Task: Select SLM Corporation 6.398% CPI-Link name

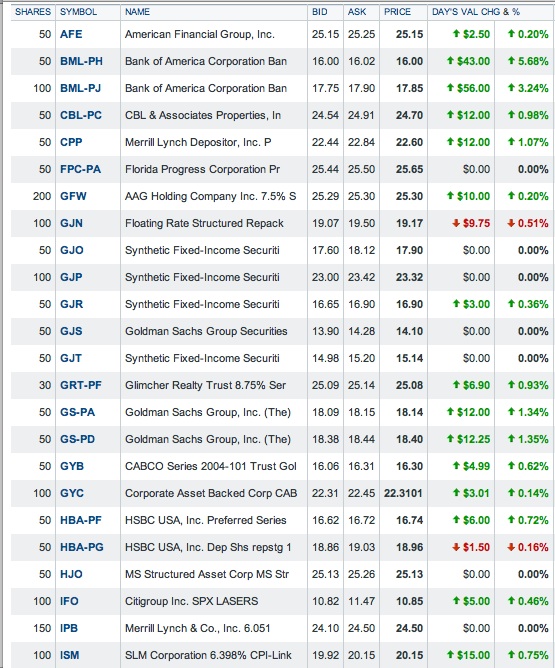Action: (208, 655)
